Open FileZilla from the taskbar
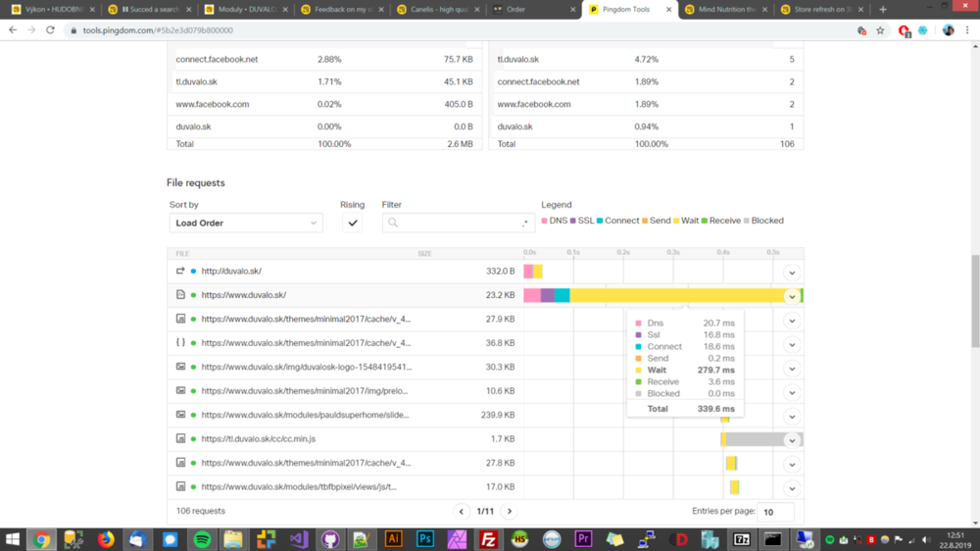The width and height of the screenshot is (980, 551). 488,539
